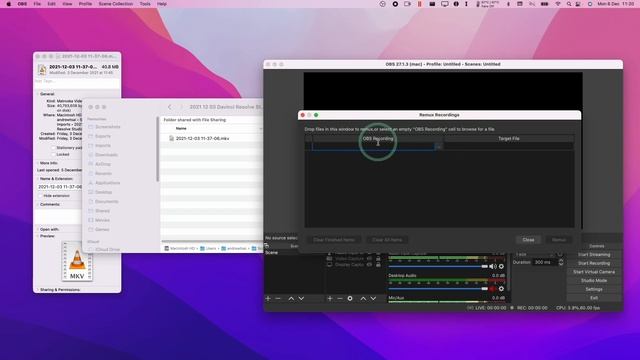This screenshot has height=360, width=640.
Task: Toggle the lock on the Display Capture source
Action: pyautogui.click(x=378, y=264)
